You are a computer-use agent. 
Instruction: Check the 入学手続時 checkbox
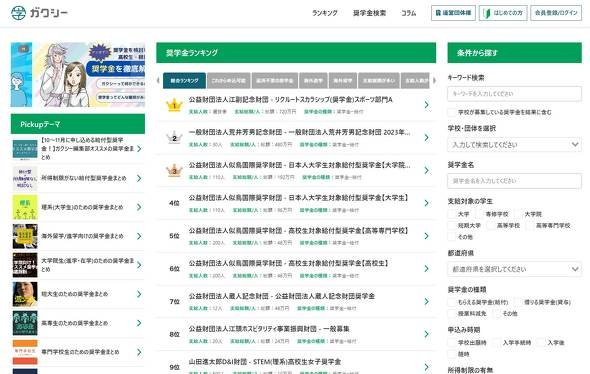click(497, 343)
